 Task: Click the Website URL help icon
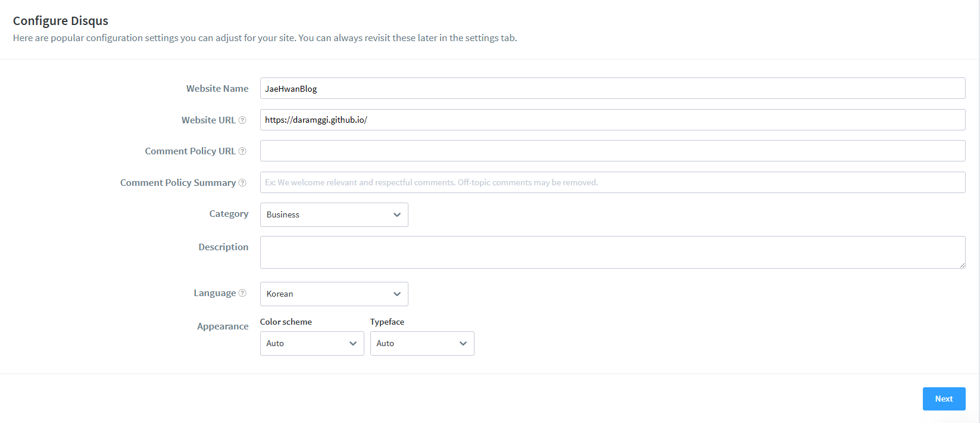242,120
